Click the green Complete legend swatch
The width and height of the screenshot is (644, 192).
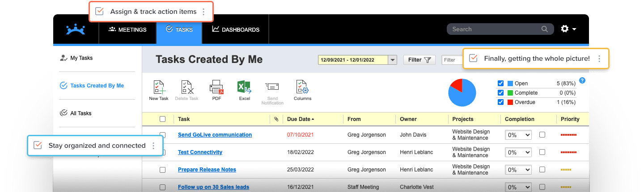[510, 93]
